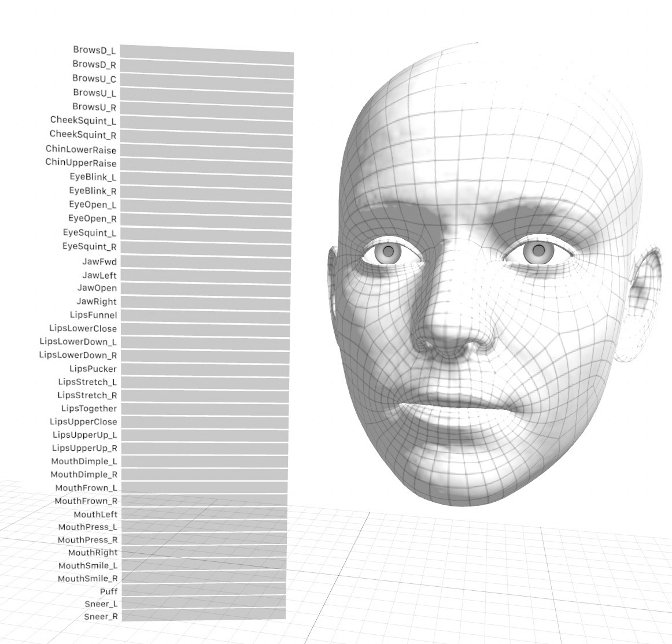
Task: Select the Sneer_L label
Action: click(x=101, y=604)
